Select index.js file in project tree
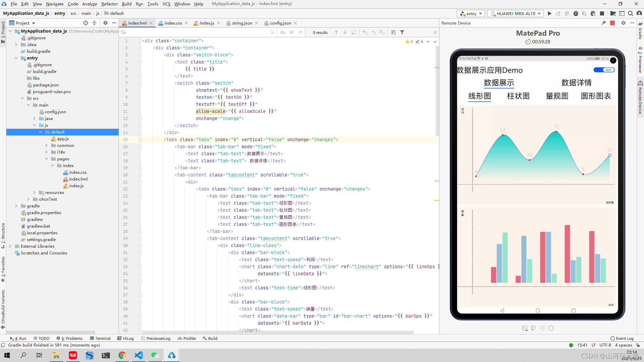The width and height of the screenshot is (644, 362). point(76,186)
